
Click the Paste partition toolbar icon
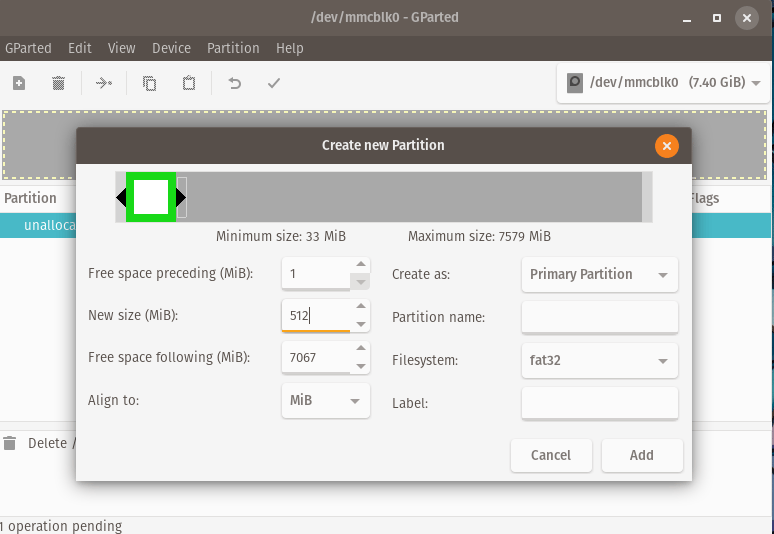pos(188,83)
